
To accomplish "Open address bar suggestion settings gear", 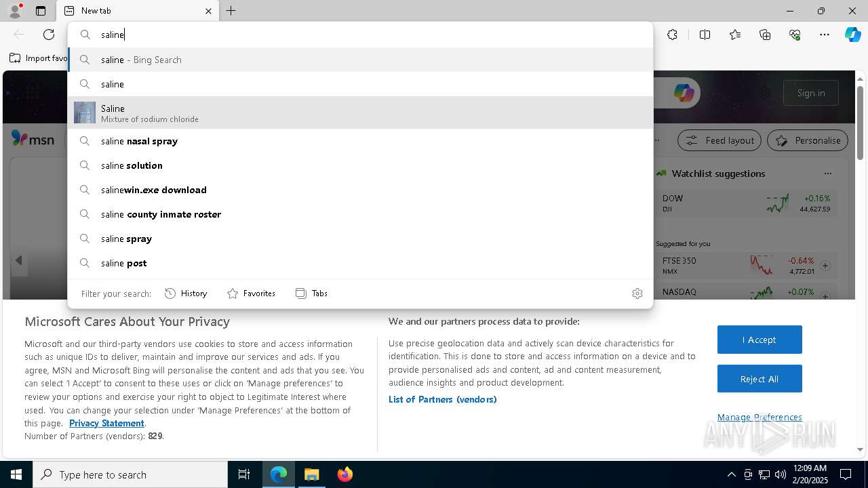I will coord(637,293).
